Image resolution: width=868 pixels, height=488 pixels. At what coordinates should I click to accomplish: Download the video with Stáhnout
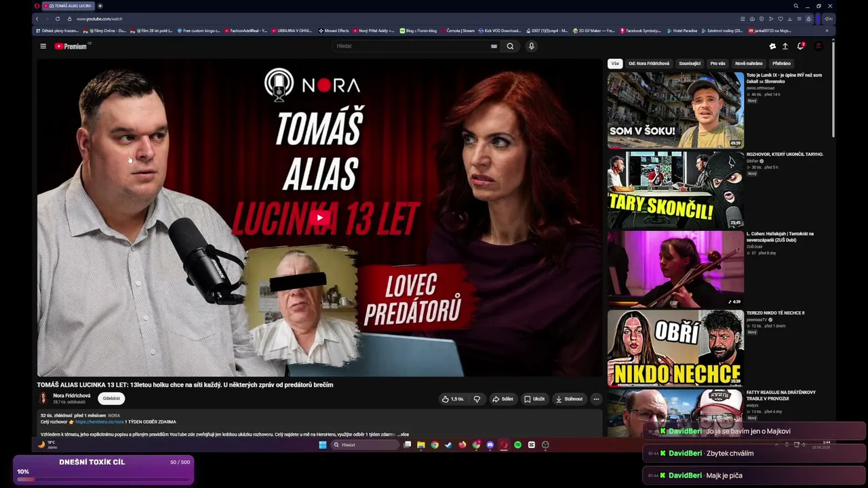[569, 399]
